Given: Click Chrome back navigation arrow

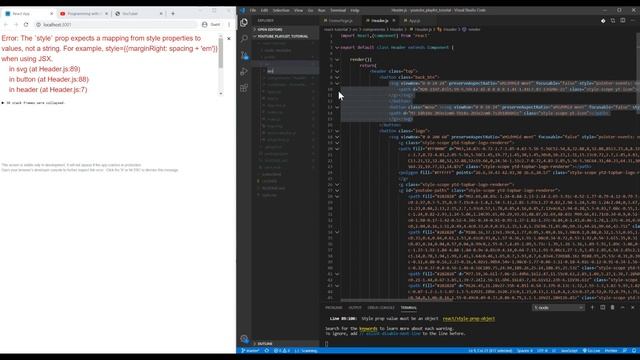Looking at the screenshot, I should click(x=6, y=24).
